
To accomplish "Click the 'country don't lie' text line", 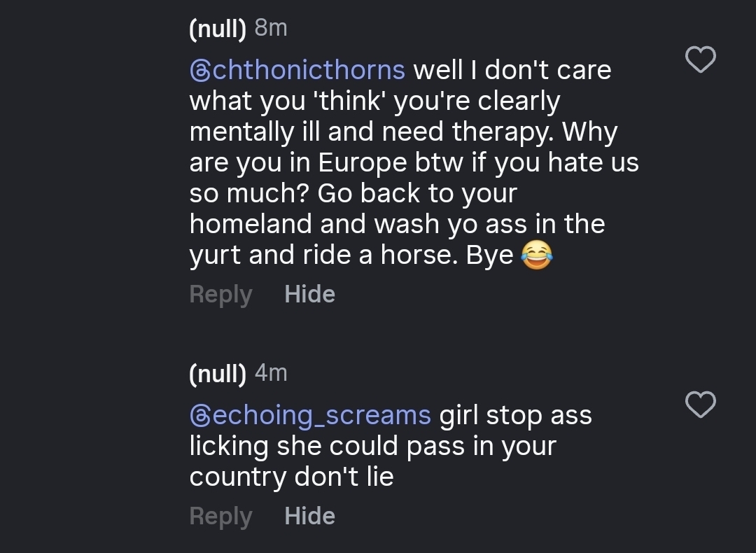I will (x=291, y=477).
